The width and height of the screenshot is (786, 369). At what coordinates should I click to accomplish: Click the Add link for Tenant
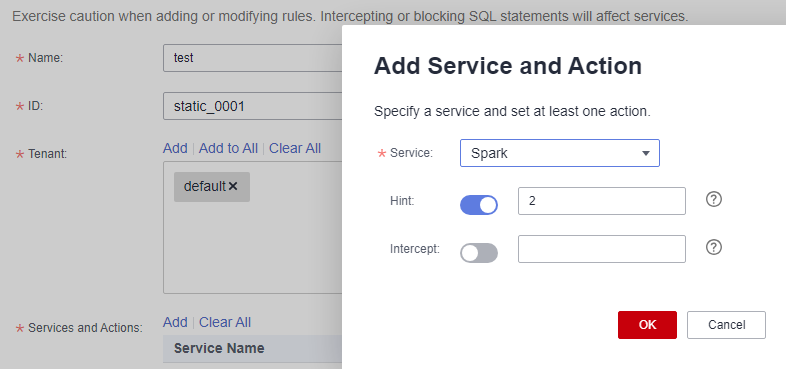(x=175, y=148)
